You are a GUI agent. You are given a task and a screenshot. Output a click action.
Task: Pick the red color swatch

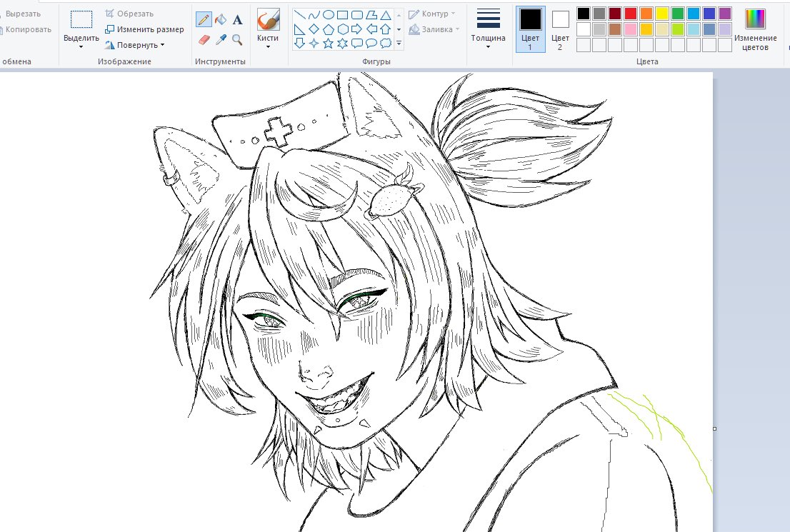pos(630,13)
